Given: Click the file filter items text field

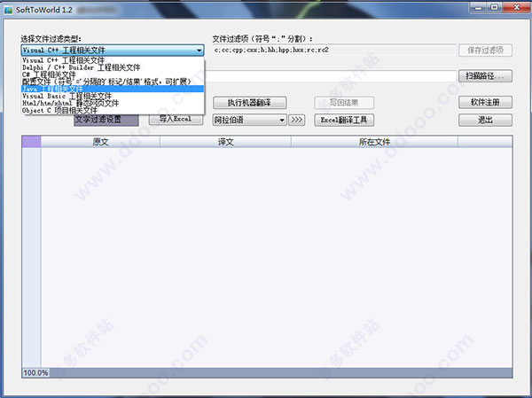Looking at the screenshot, I should 334,51.
